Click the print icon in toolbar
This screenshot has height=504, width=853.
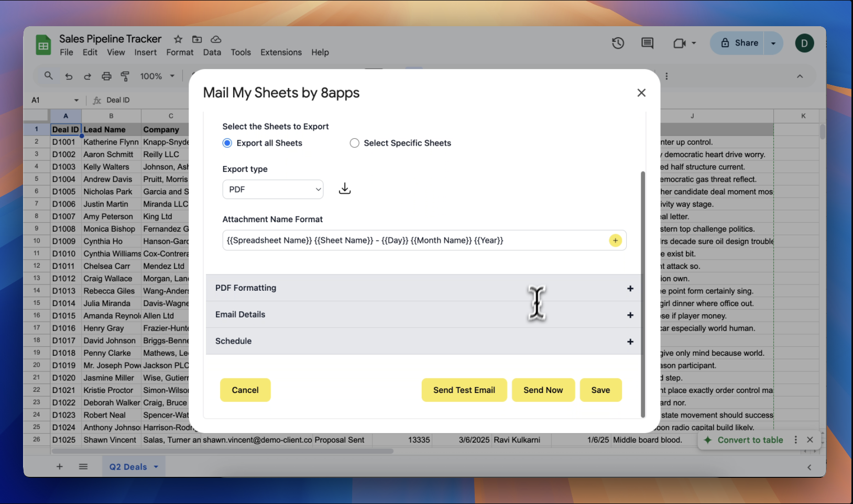point(106,76)
